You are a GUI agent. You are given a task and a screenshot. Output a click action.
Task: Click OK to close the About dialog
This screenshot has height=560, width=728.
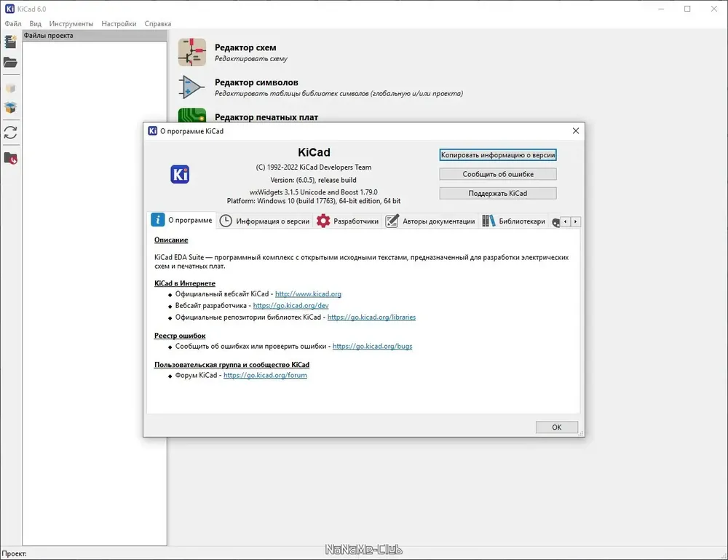557,427
